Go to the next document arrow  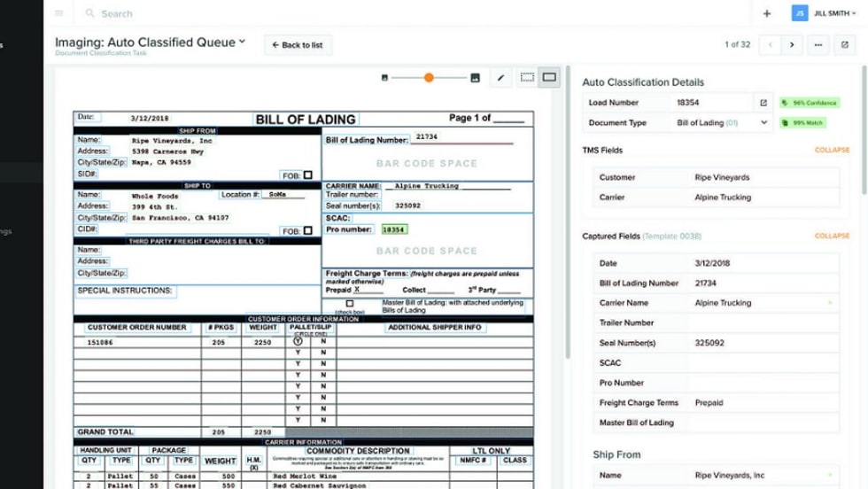tap(792, 44)
